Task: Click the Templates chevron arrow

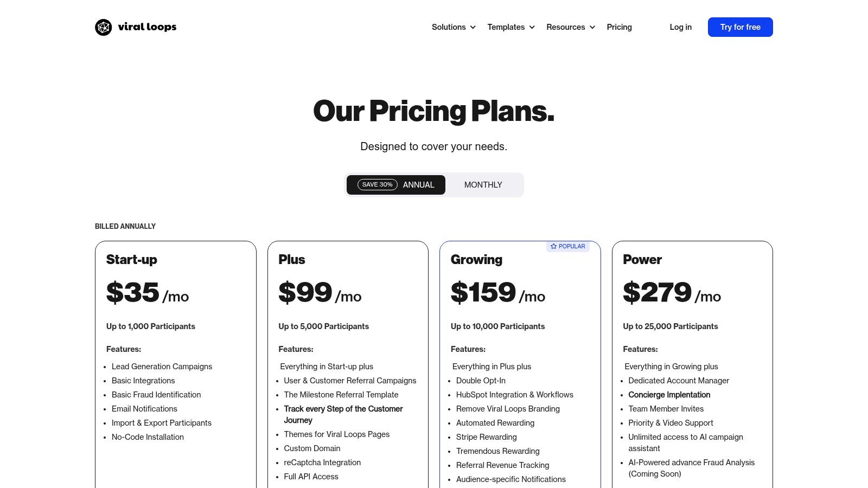Action: 532,27
